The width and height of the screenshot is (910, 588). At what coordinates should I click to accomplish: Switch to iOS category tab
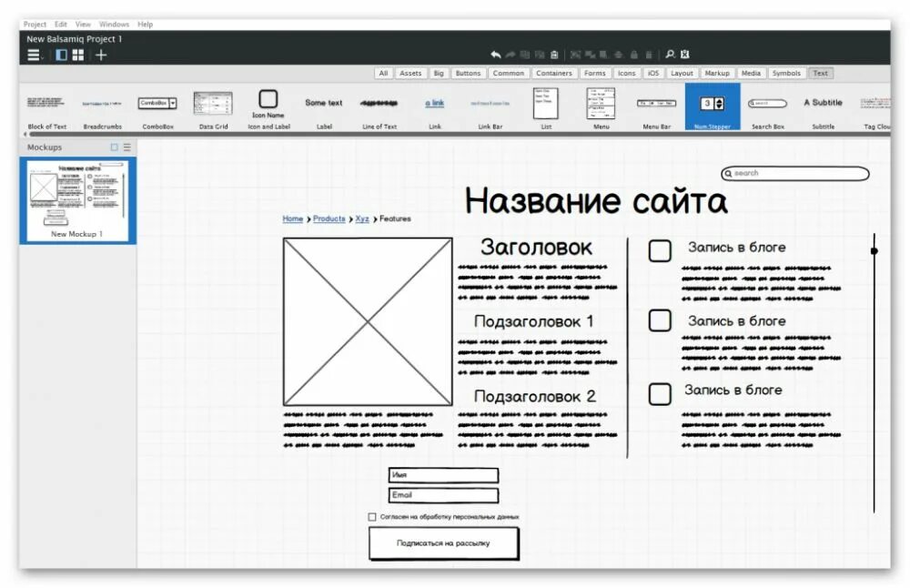pos(652,73)
